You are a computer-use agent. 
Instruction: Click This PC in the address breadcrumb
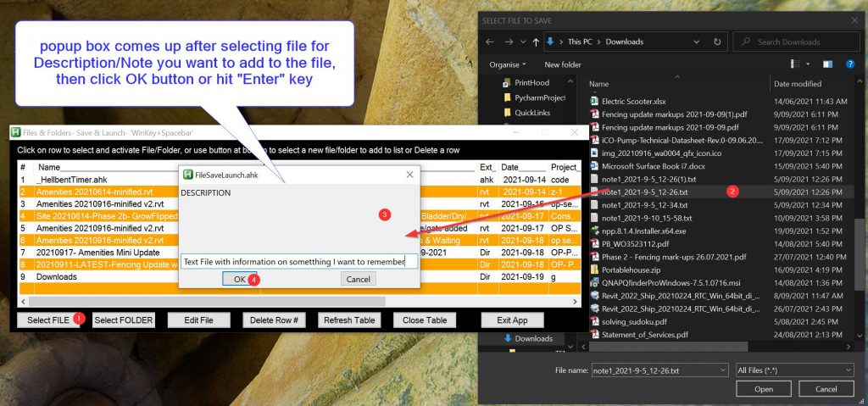581,42
